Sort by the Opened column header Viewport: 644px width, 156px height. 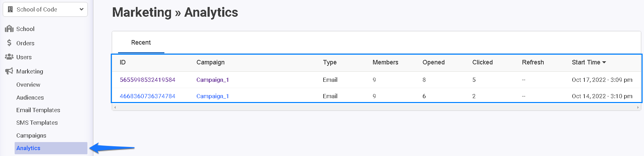[x=433, y=62]
